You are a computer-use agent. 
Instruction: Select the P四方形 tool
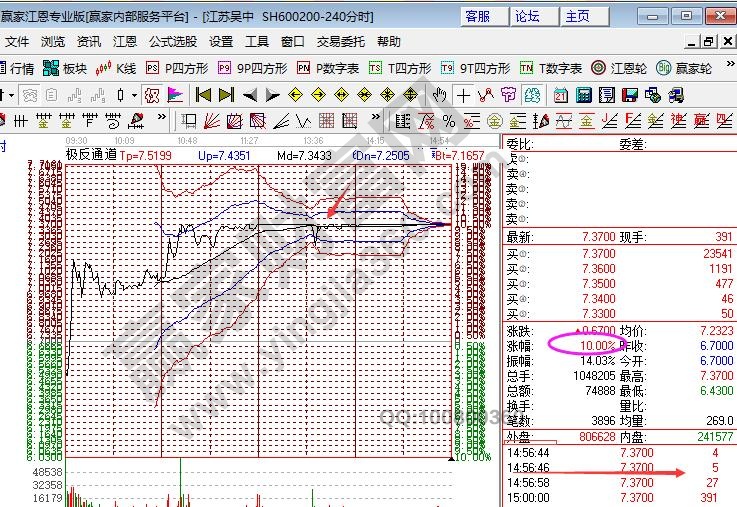tap(177, 68)
